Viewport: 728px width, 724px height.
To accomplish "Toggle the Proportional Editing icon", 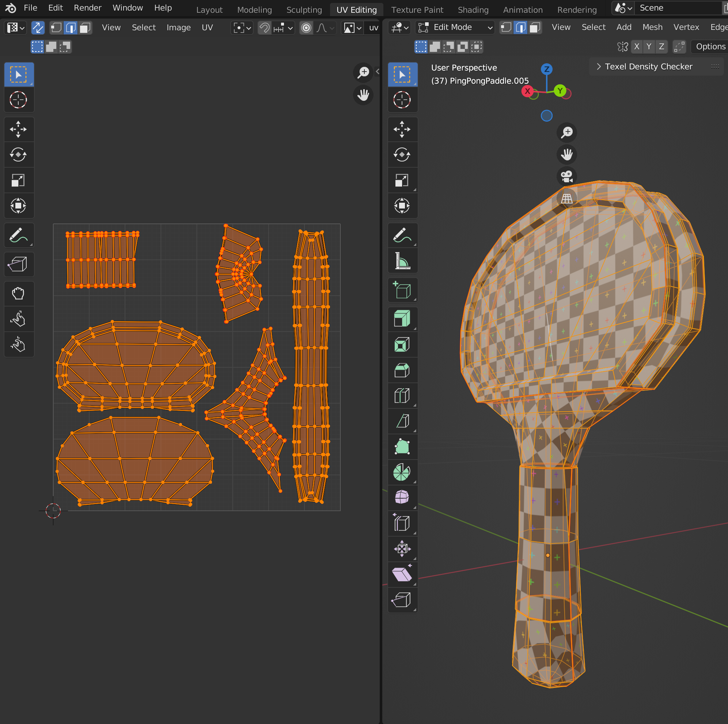I will click(x=306, y=27).
